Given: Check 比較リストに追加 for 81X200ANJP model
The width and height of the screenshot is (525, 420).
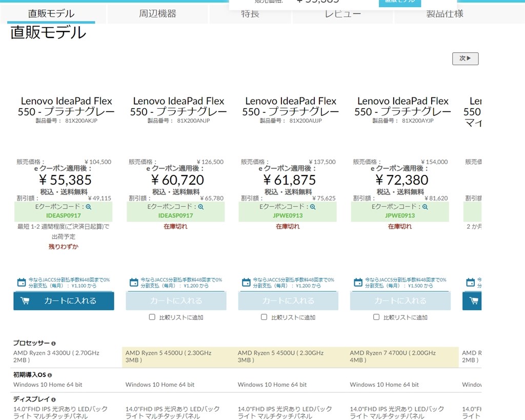Looking at the screenshot, I should [x=152, y=317].
